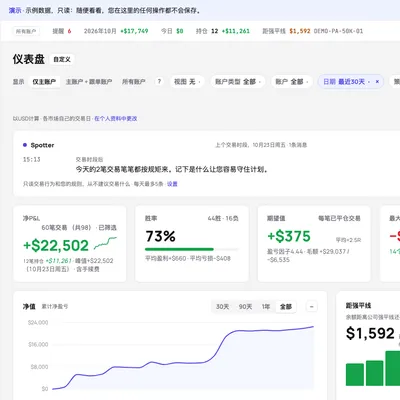Click 提醒 6 in the top bar
The image size is (400, 400).
click(62, 31)
